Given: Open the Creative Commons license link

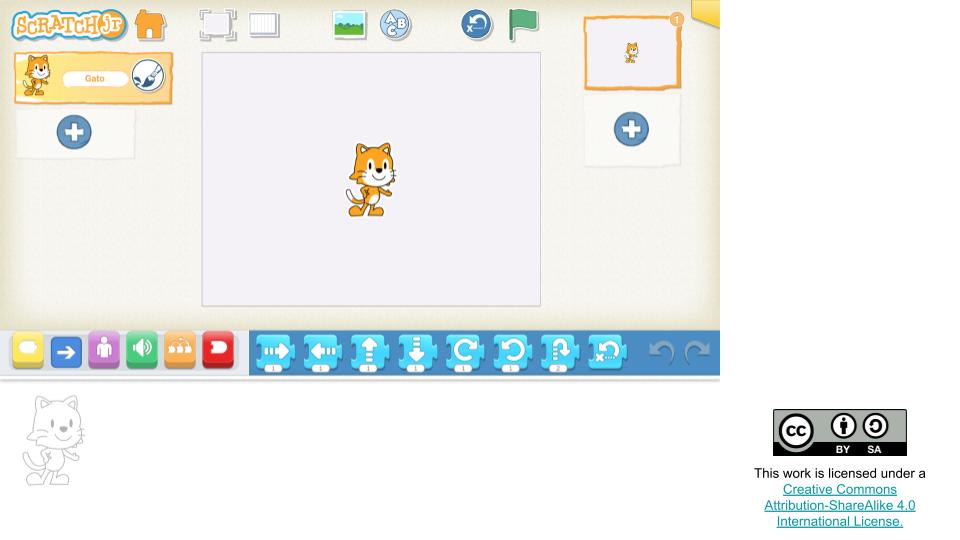Looking at the screenshot, I should click(x=839, y=506).
